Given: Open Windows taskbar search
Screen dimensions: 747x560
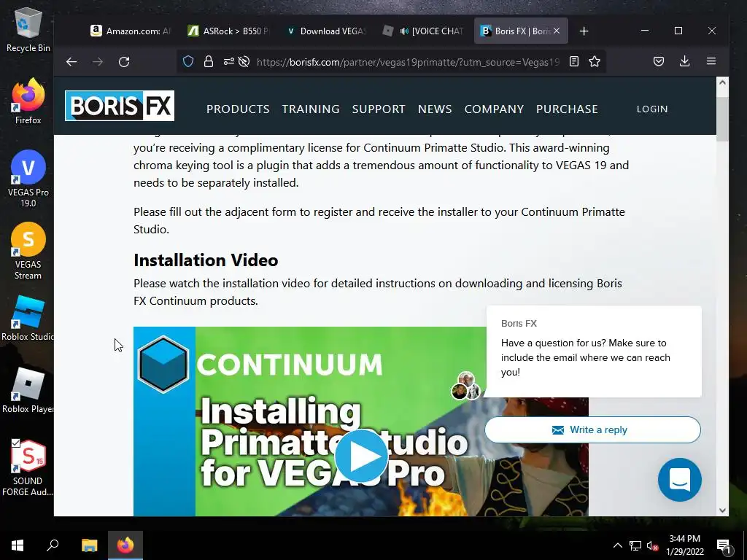Looking at the screenshot, I should tap(53, 545).
